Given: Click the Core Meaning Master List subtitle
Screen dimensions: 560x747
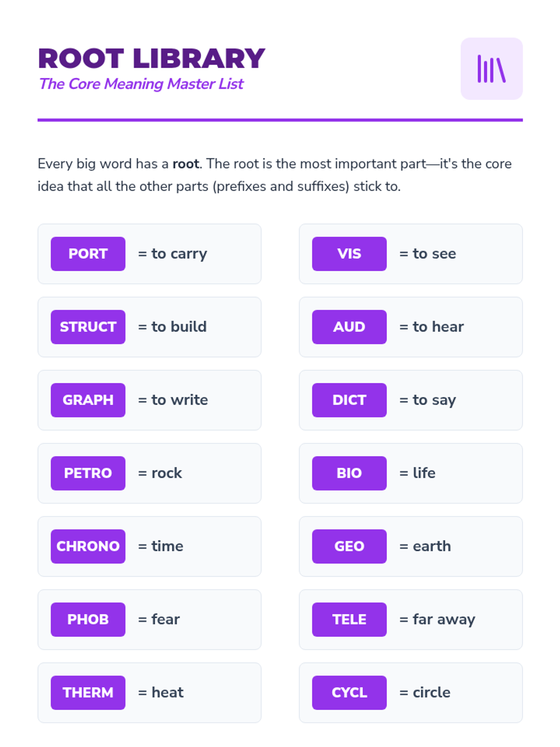Looking at the screenshot, I should point(141,84).
